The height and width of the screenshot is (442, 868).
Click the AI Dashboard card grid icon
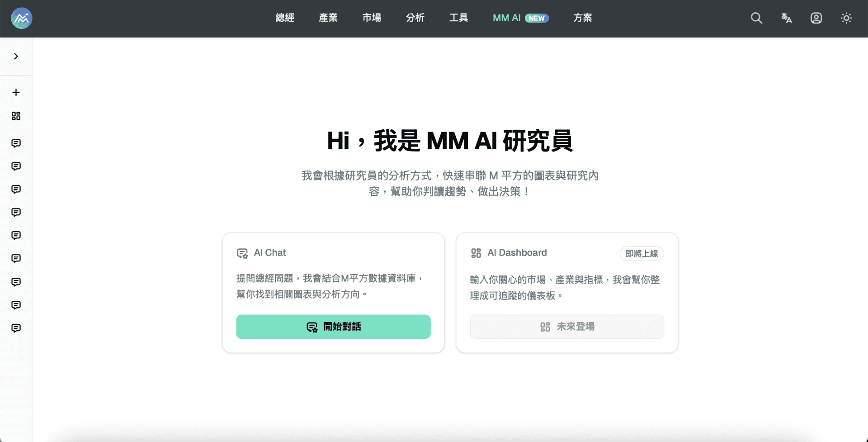476,253
